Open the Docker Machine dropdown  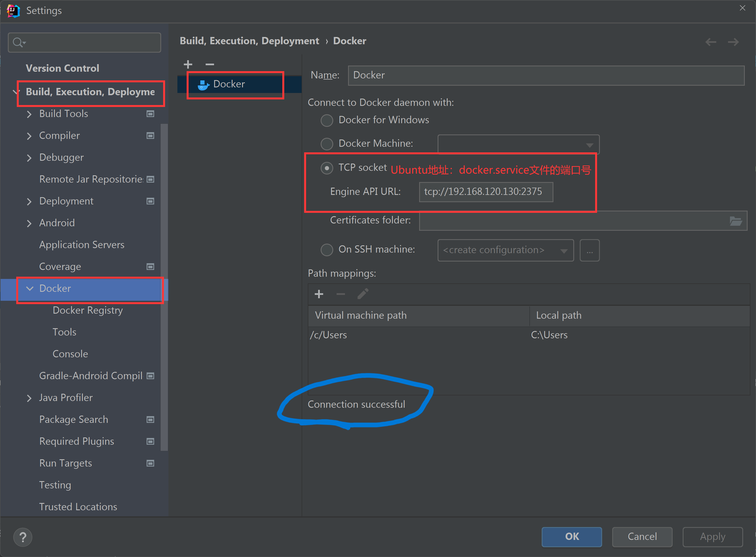(x=518, y=145)
